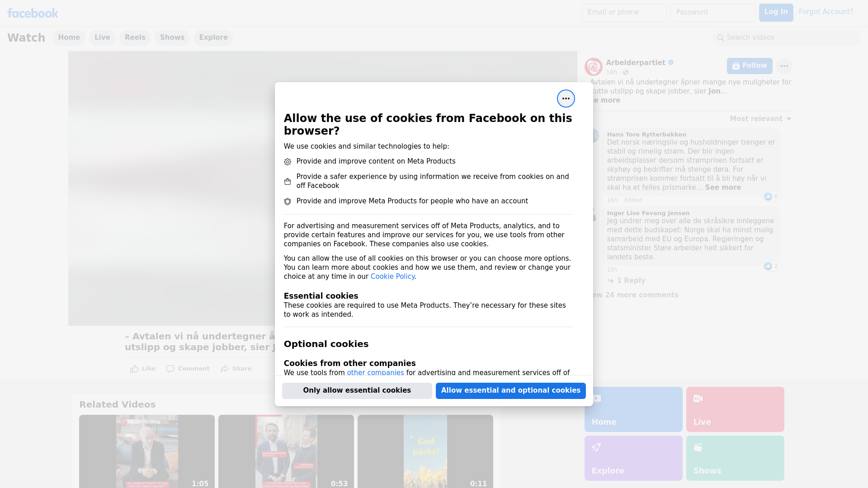Open the Most relevant comment sort dropdown
The width and height of the screenshot is (868, 488).
click(x=760, y=119)
